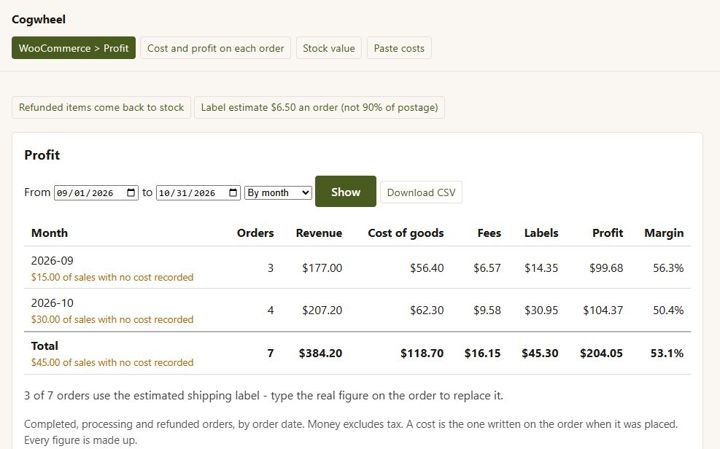
Task: Click cost of goods $56.40
Action: coord(427,268)
